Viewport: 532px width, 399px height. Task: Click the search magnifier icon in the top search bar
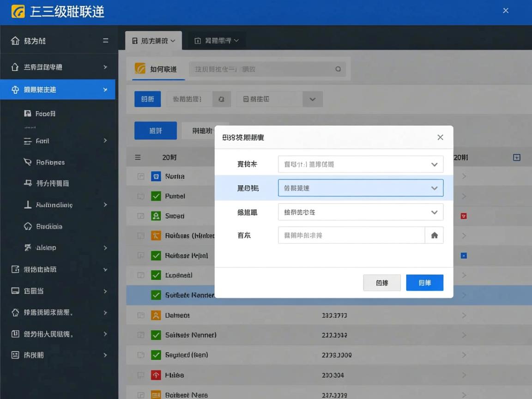pos(339,69)
